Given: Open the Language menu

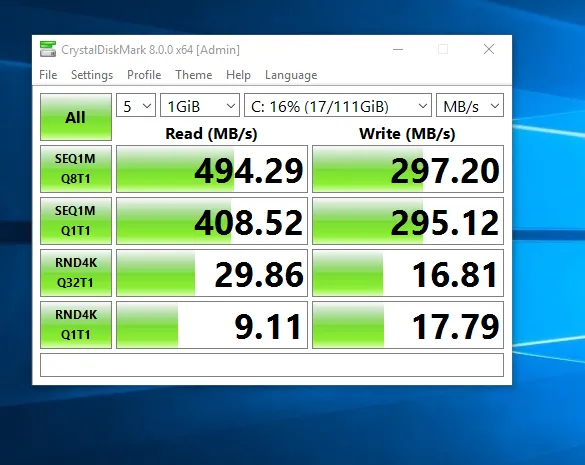Looking at the screenshot, I should 291,75.
